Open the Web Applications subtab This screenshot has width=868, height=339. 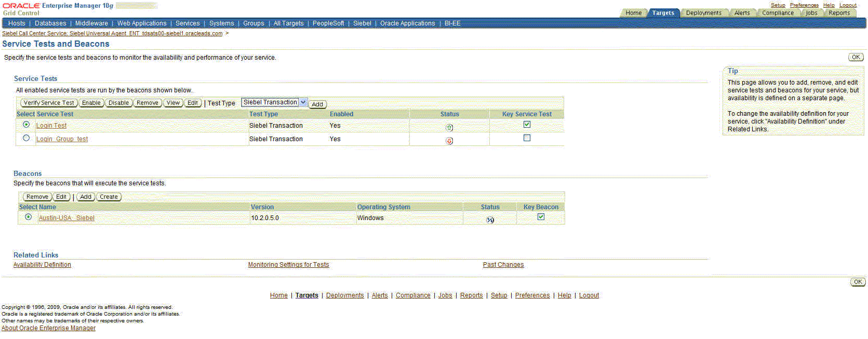pos(142,23)
